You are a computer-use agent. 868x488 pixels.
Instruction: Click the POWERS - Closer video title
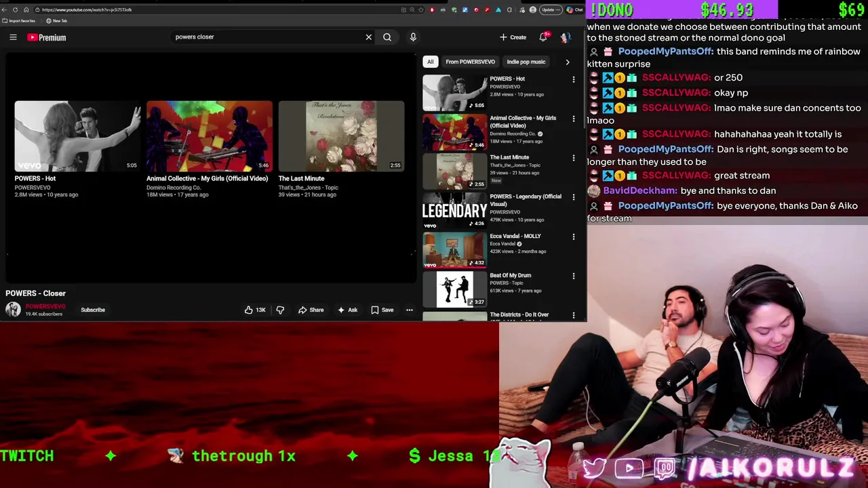(x=35, y=293)
